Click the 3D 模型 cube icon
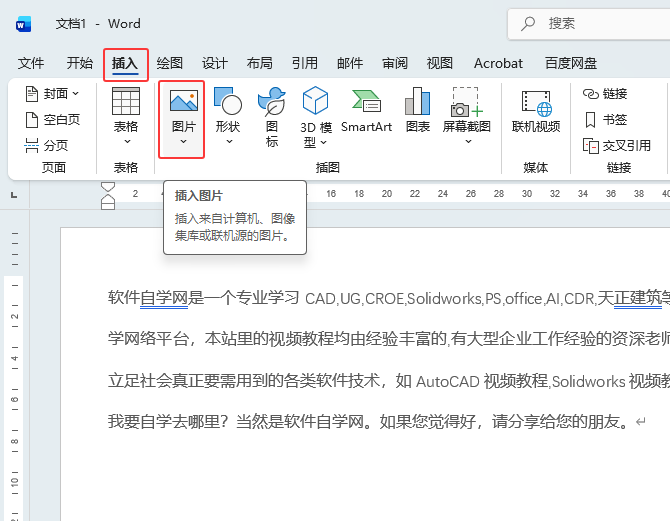 315,100
